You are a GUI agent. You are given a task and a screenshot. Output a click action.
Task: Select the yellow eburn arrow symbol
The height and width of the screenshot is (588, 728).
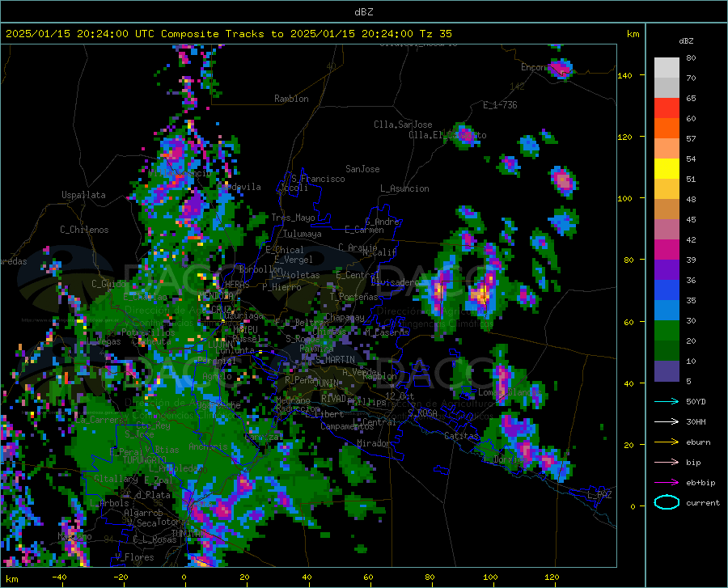coord(667,442)
